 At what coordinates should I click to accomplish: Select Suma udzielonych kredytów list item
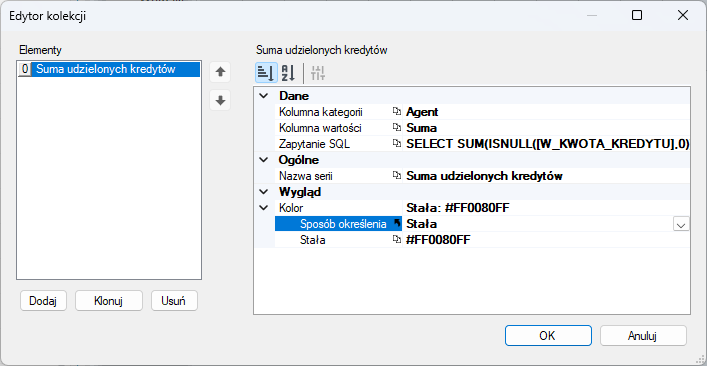pos(109,69)
